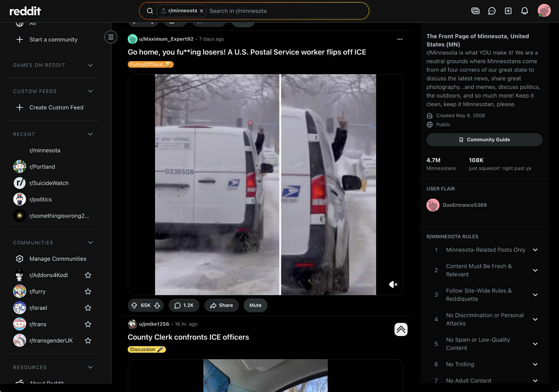Click the scroll-to-top double chevron button

(x=401, y=330)
